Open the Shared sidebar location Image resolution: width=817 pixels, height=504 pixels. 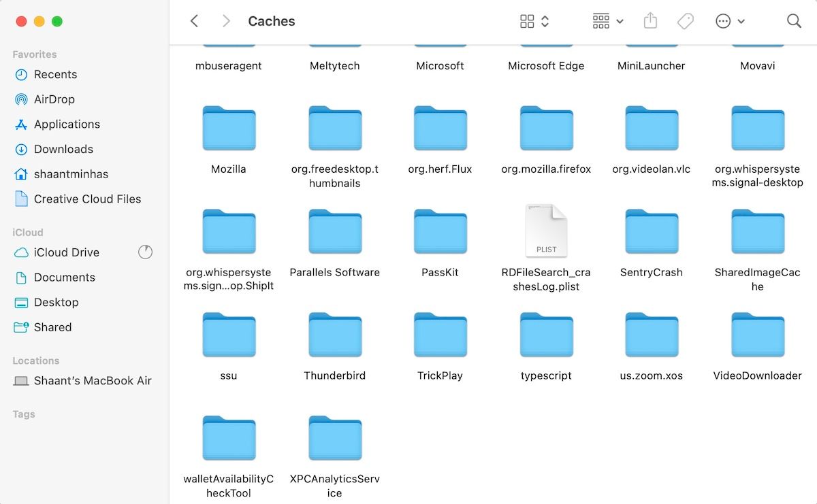tap(52, 327)
